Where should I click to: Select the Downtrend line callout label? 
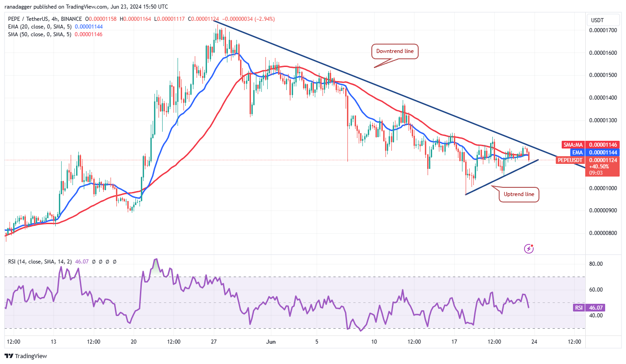(395, 52)
